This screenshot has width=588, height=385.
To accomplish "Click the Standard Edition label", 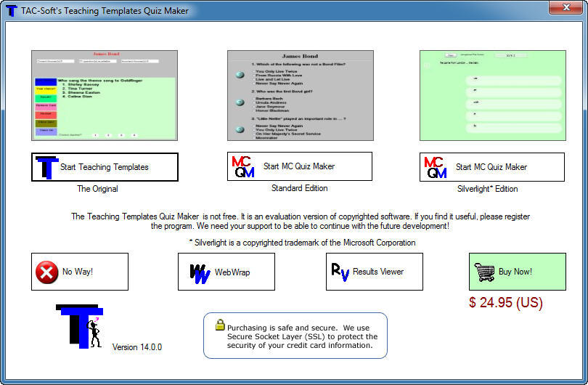I will (300, 188).
